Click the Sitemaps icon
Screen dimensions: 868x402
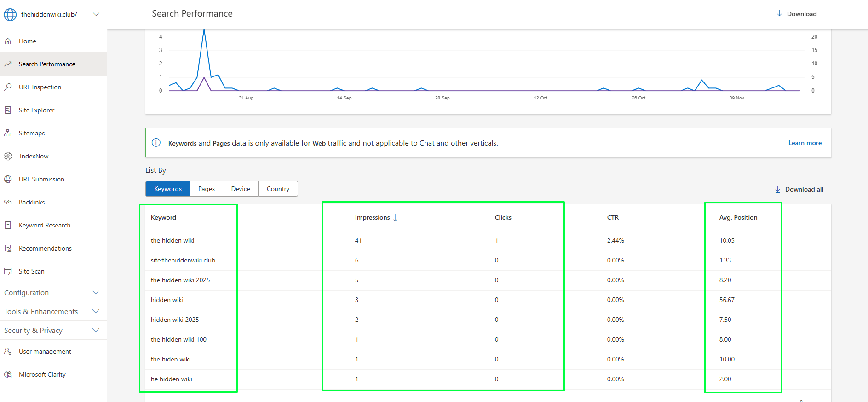pos(8,133)
